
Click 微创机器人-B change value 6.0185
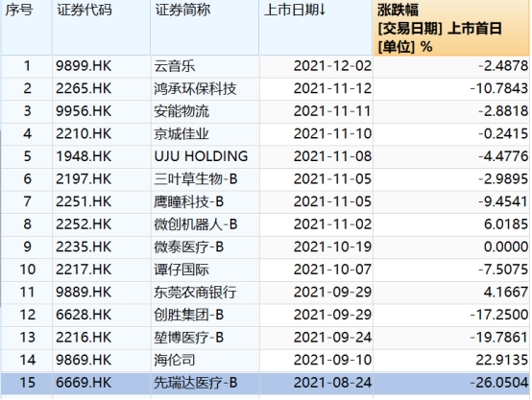click(506, 224)
